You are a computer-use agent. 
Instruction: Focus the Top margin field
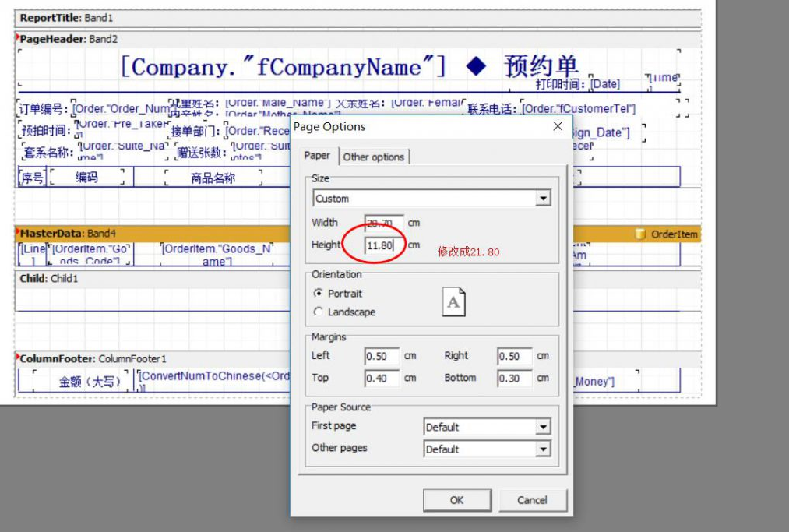[x=382, y=379]
